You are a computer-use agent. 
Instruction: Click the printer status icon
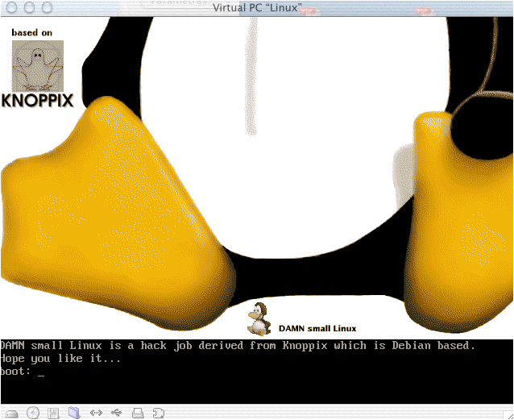pos(138,413)
